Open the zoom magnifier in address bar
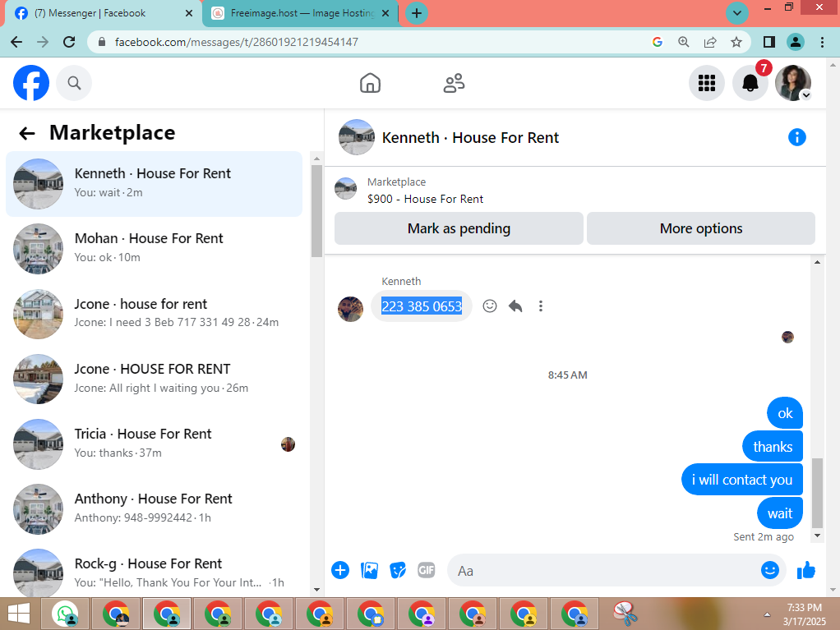The image size is (840, 630). click(x=684, y=42)
